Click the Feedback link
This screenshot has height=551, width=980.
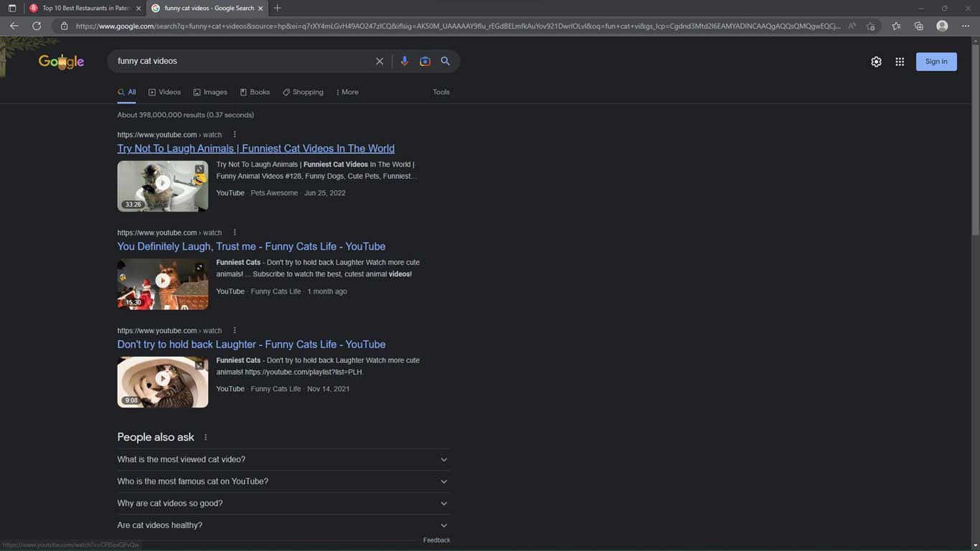(437, 540)
